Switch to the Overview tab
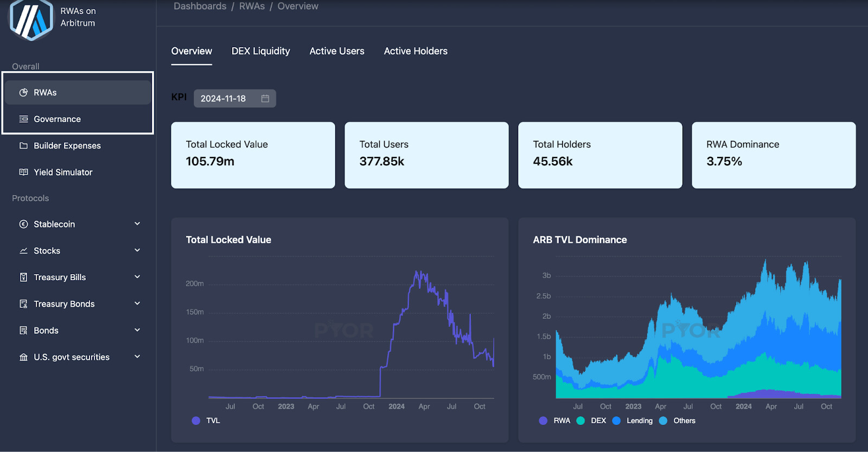Screen dimensions: 868x452 coord(192,51)
